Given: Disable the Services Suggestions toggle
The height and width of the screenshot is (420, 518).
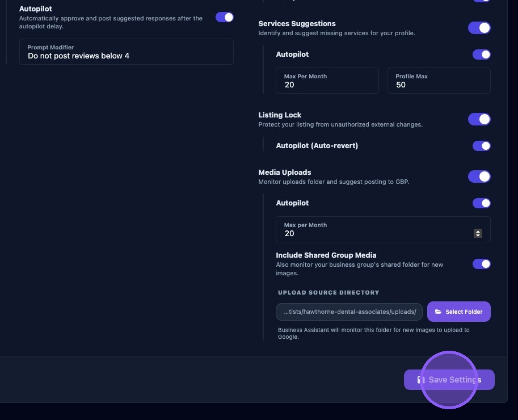Looking at the screenshot, I should [x=479, y=28].
